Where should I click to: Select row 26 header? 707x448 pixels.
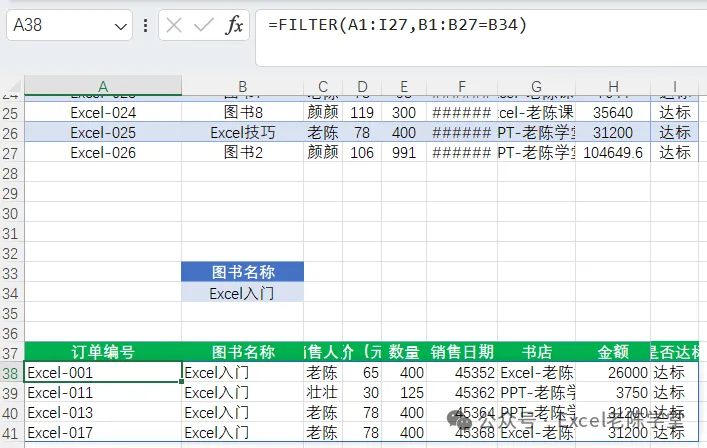click(x=11, y=133)
